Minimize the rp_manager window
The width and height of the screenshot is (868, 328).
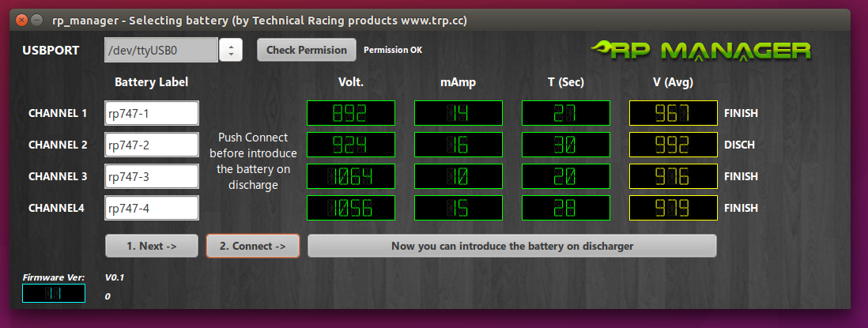pyautogui.click(x=36, y=21)
